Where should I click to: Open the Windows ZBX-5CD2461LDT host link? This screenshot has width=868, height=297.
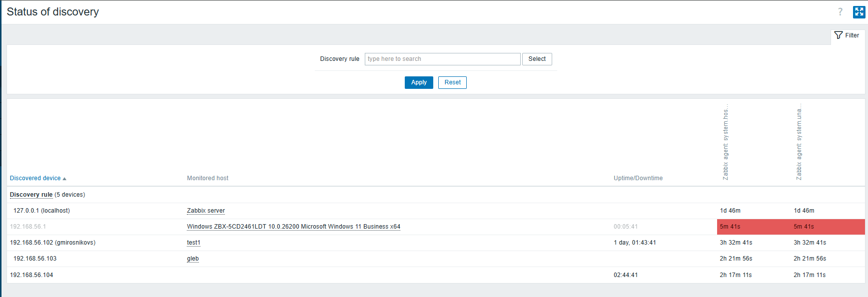pyautogui.click(x=293, y=227)
